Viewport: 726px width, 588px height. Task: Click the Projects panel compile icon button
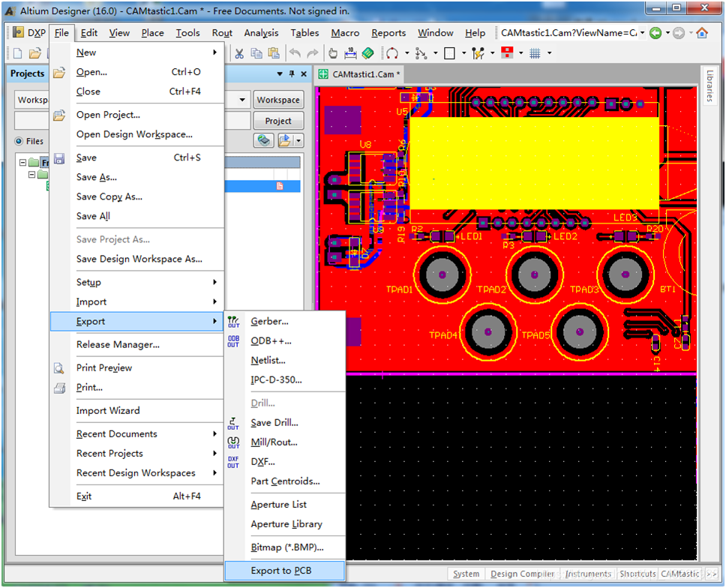[264, 140]
